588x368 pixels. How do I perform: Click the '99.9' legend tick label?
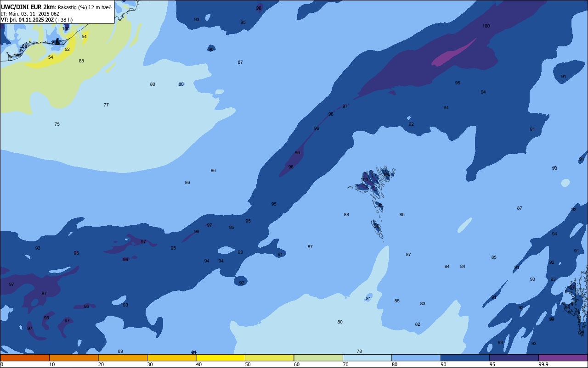coord(543,364)
